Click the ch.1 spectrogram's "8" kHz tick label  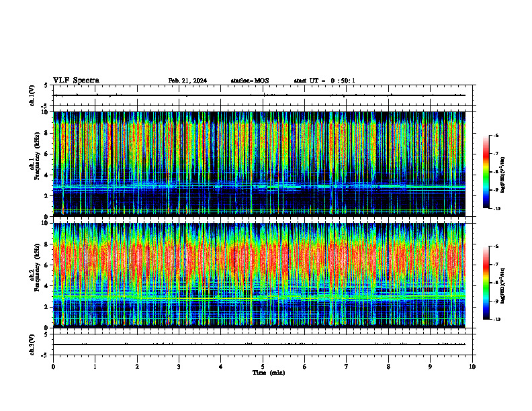[x=47, y=133]
